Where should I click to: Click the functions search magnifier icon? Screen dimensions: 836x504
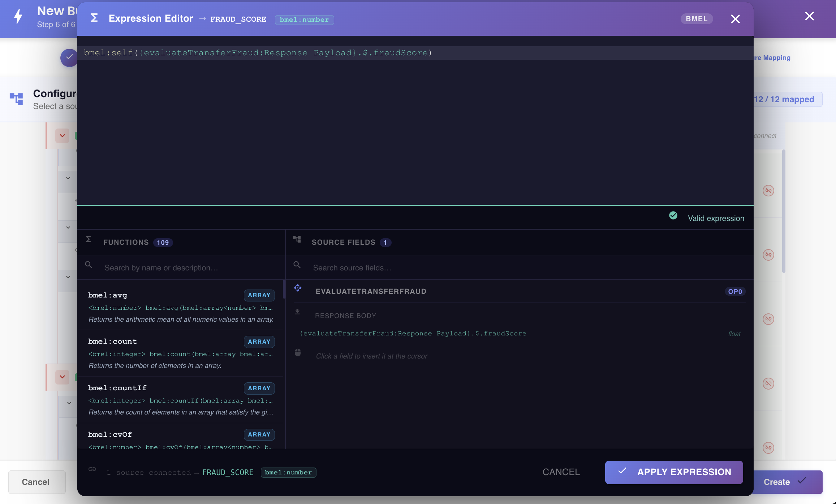[89, 265]
